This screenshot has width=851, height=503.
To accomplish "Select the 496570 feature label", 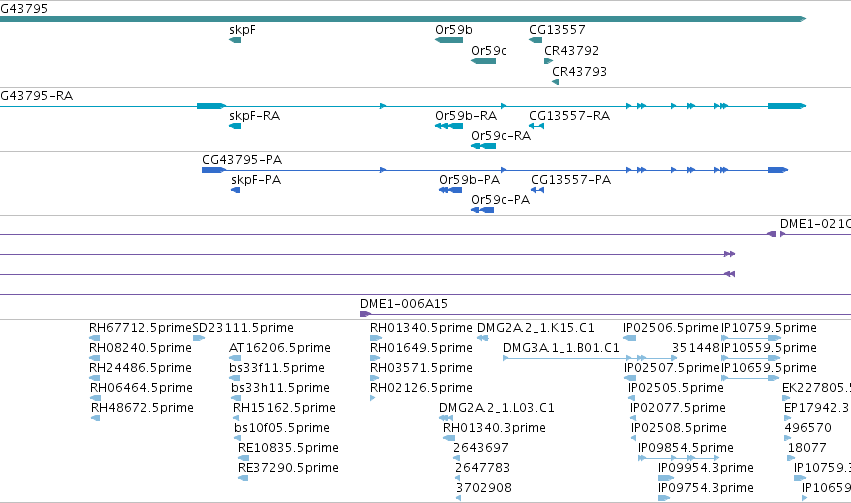I will point(808,428).
